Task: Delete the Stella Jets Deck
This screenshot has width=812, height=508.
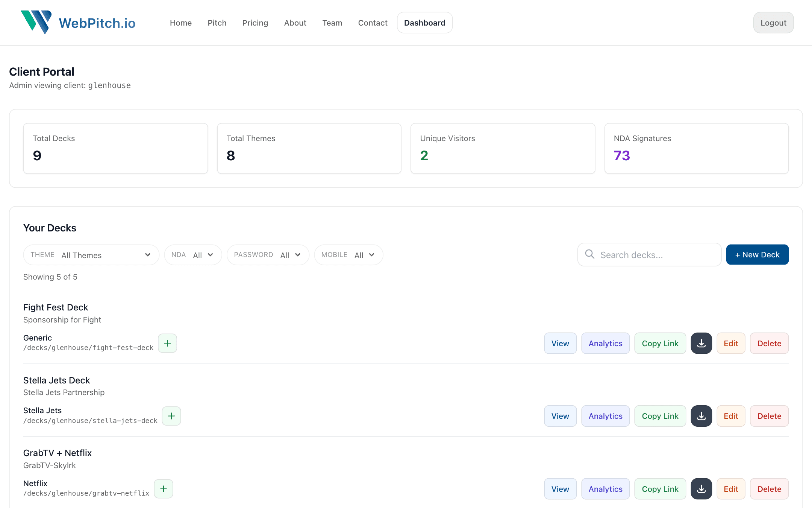Action: tap(769, 416)
